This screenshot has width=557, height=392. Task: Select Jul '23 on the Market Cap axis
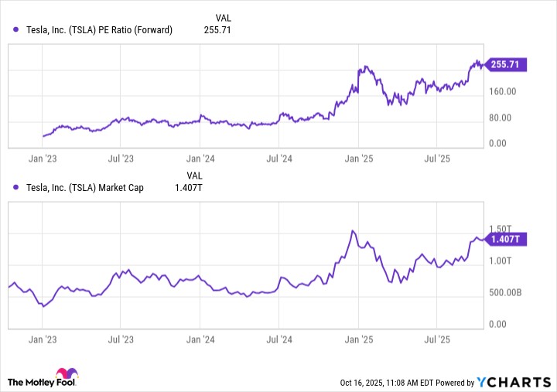point(120,339)
